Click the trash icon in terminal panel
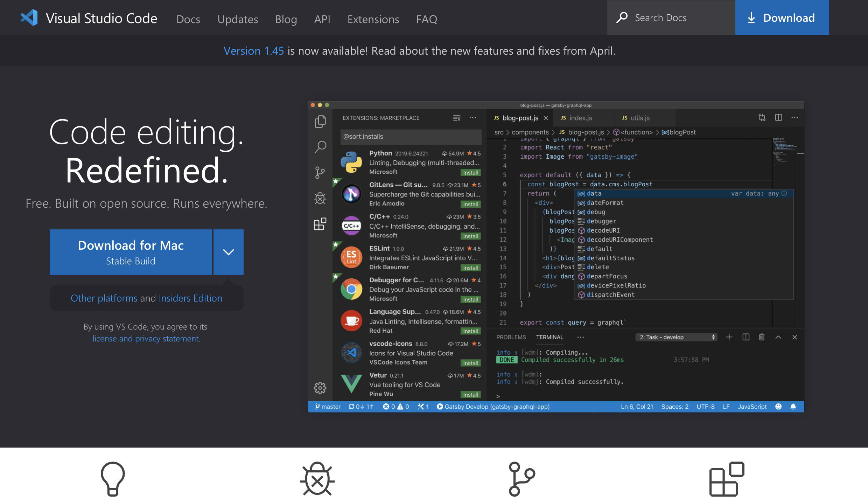868x498 pixels. tap(762, 337)
